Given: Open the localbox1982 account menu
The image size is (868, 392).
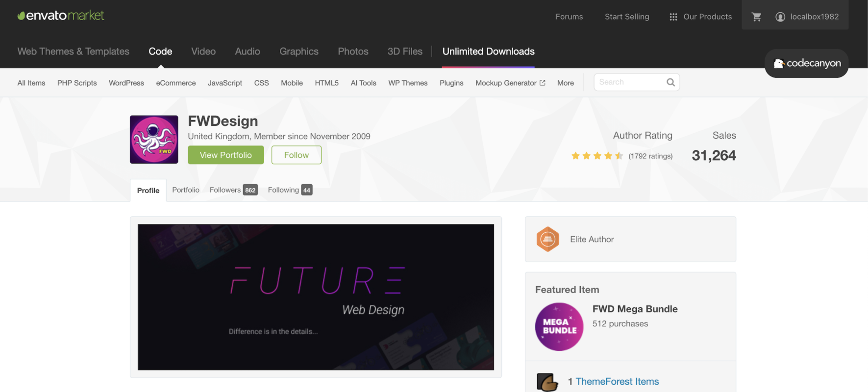Looking at the screenshot, I should pos(807,17).
